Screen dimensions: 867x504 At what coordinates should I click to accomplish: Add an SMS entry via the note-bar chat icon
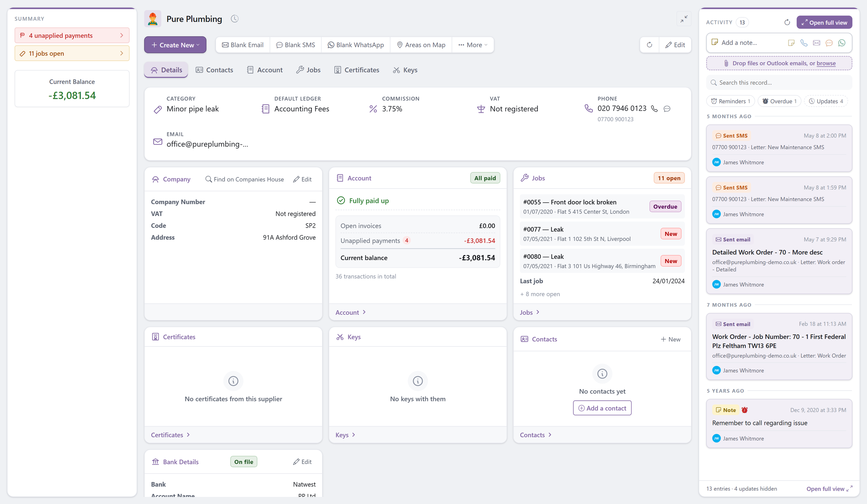click(829, 43)
